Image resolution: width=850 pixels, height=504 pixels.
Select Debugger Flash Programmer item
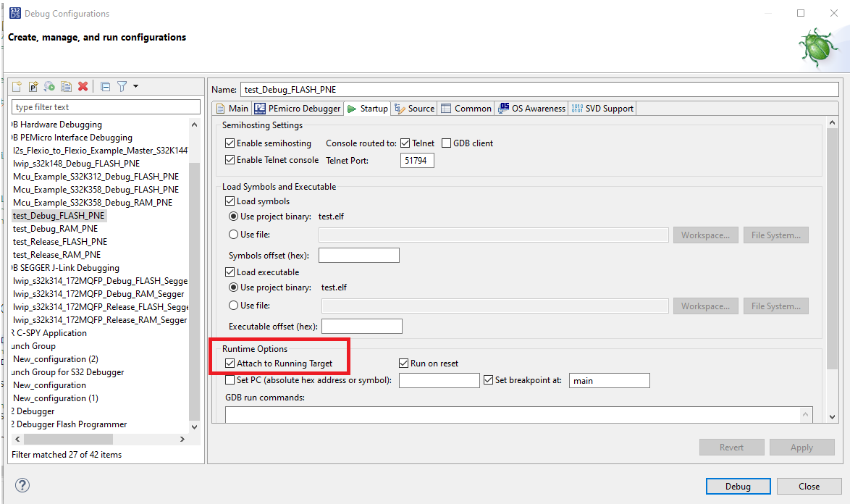pos(70,424)
